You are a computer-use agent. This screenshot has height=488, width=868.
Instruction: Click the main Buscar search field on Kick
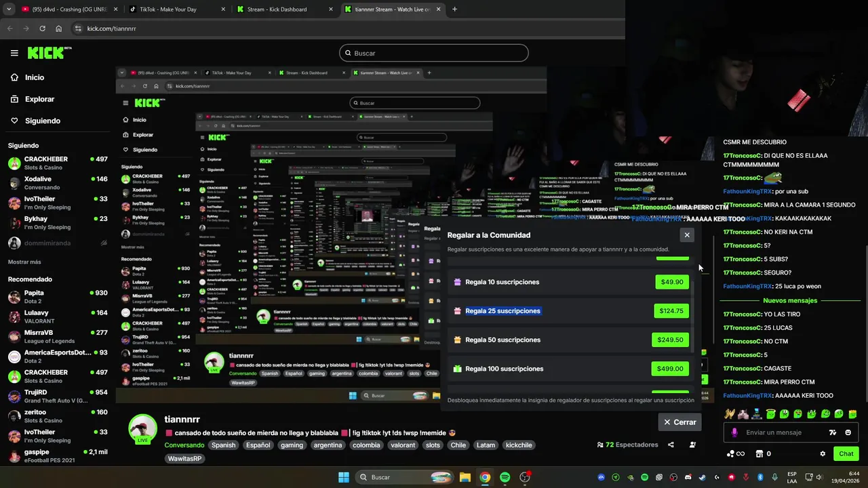point(434,53)
